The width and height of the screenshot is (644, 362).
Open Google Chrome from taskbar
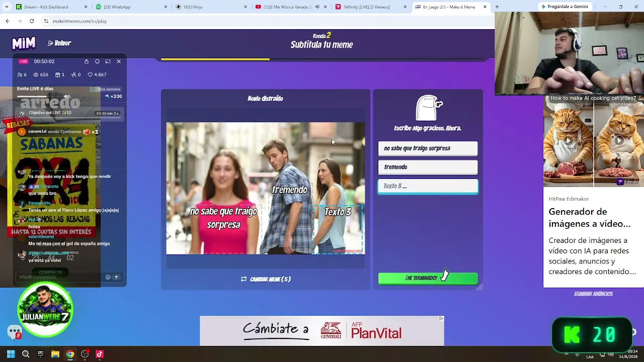tap(70, 354)
